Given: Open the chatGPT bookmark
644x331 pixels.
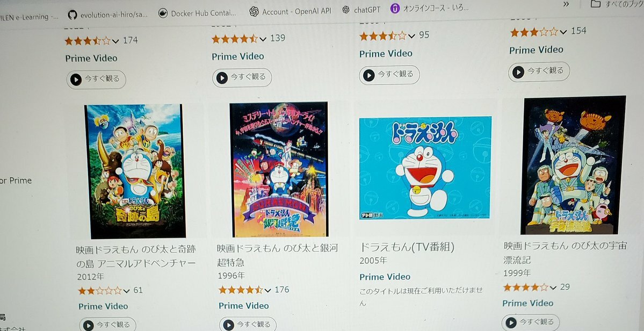Looking at the screenshot, I should [x=361, y=10].
